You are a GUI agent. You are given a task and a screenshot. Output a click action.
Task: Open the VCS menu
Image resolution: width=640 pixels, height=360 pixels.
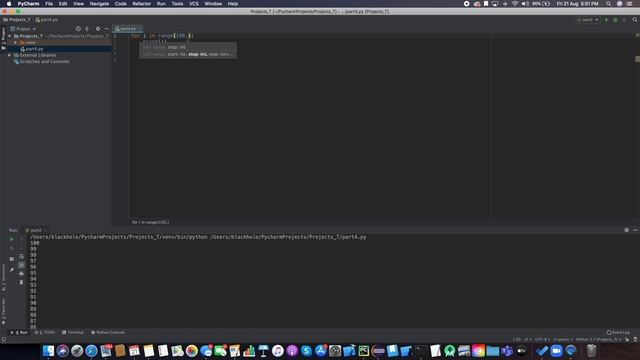point(194,4)
